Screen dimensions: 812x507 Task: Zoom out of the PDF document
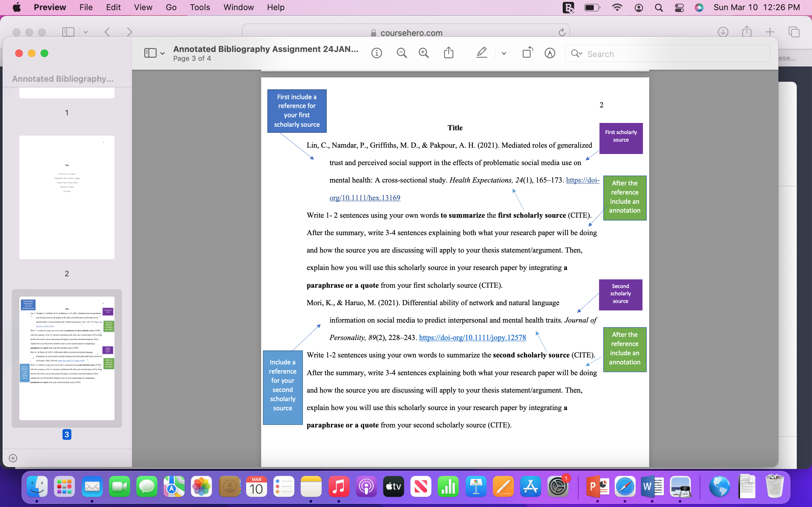(402, 53)
